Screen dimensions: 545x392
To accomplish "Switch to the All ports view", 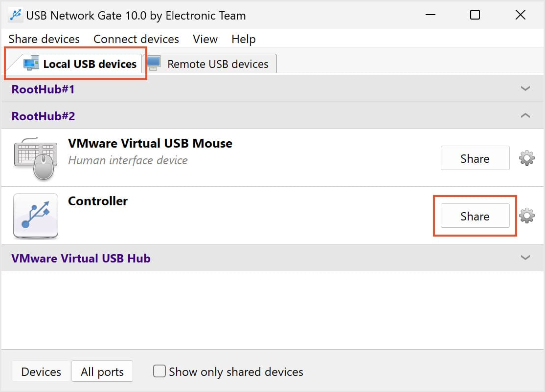I will (102, 372).
